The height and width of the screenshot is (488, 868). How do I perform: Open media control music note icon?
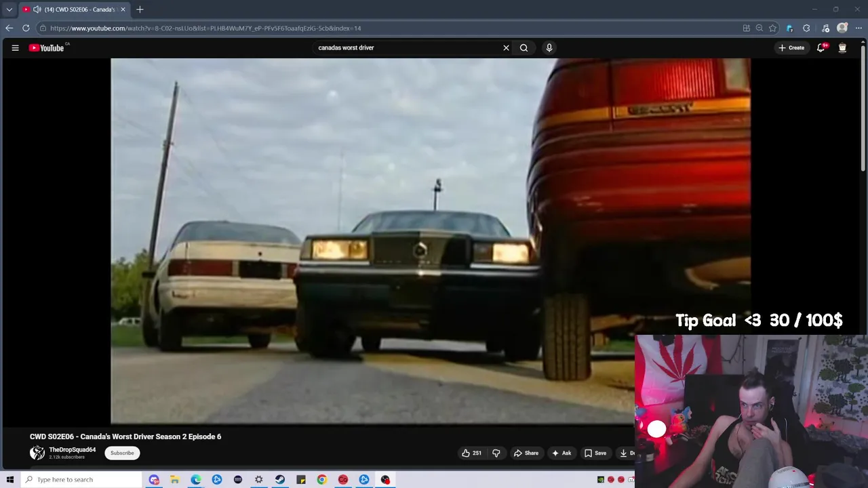pyautogui.click(x=825, y=28)
